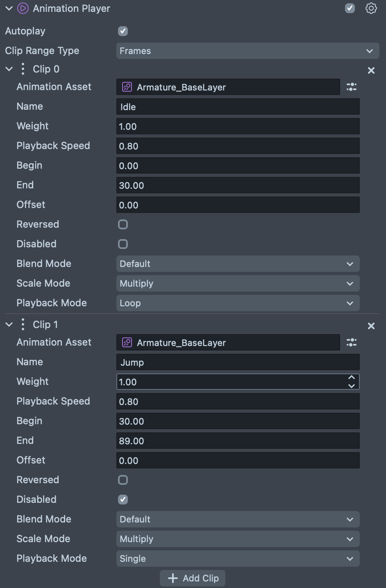Click the Clip 0 drag handle dots
Screen dimensions: 386x588
(23, 69)
